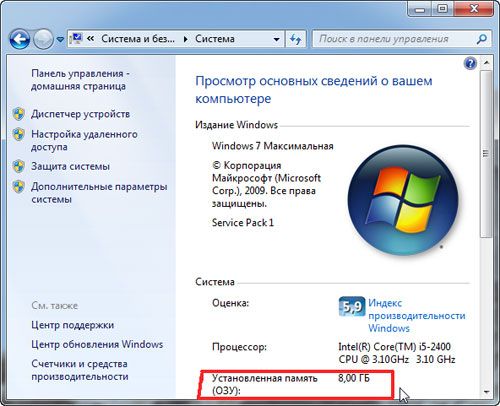Minimize the System window
Viewport: 500px width, 406px height.
click(420, 9)
